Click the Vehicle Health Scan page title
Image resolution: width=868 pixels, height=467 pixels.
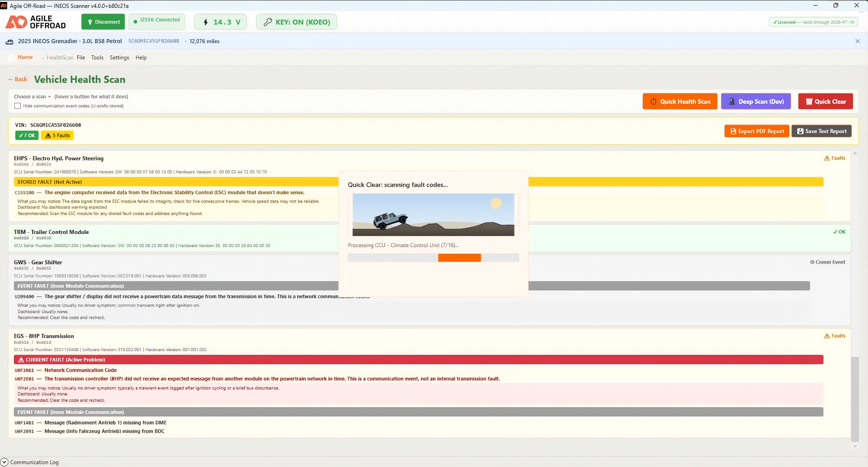(x=80, y=79)
